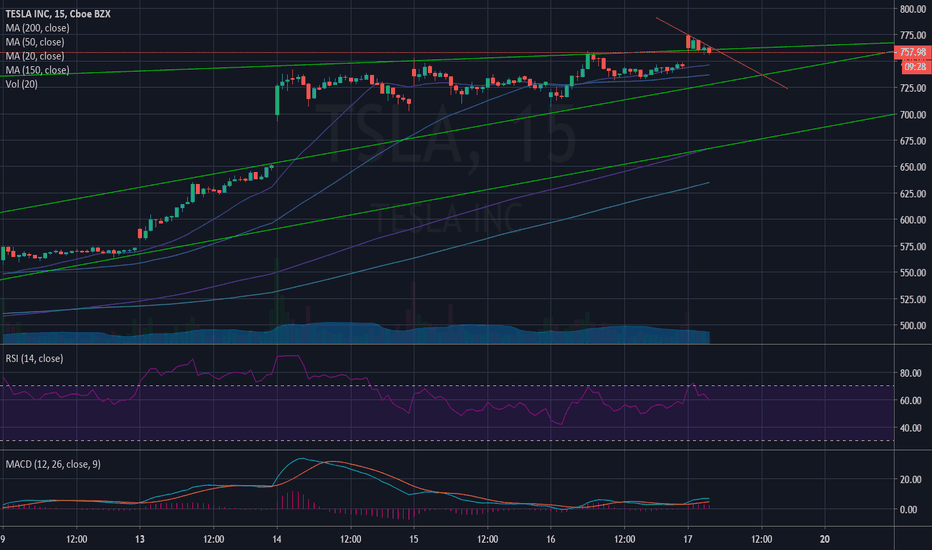Click the 0.00 MACD scale label

pos(908,510)
